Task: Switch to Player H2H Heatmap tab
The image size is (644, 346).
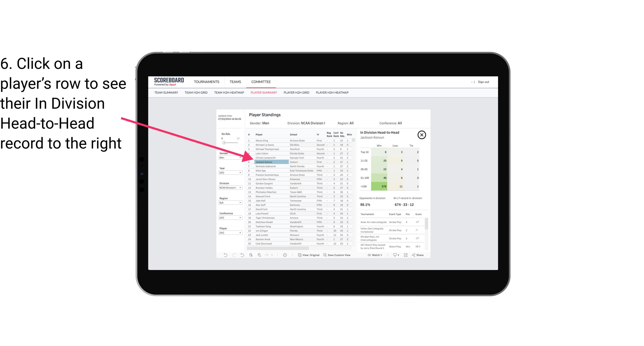Action: [332, 92]
